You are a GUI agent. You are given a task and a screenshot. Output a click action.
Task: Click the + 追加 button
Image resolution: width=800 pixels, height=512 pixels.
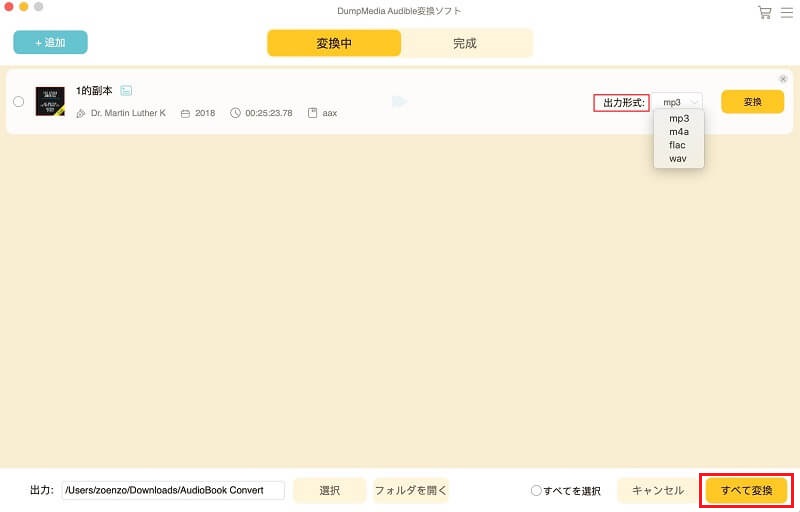click(x=51, y=42)
